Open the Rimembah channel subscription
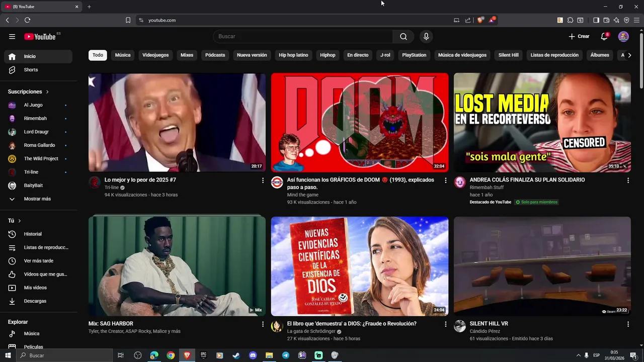644x362 pixels. [x=38, y=118]
